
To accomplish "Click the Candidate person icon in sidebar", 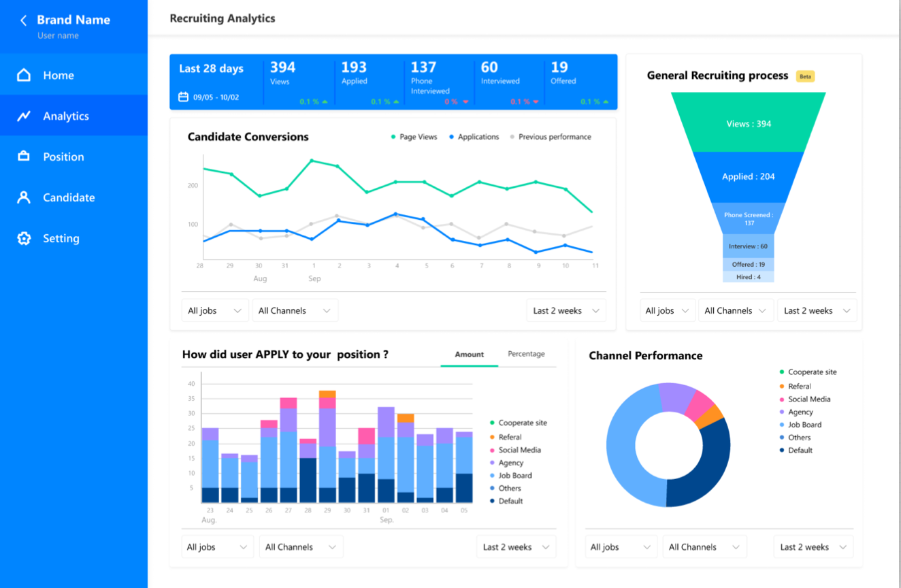I will [x=24, y=197].
